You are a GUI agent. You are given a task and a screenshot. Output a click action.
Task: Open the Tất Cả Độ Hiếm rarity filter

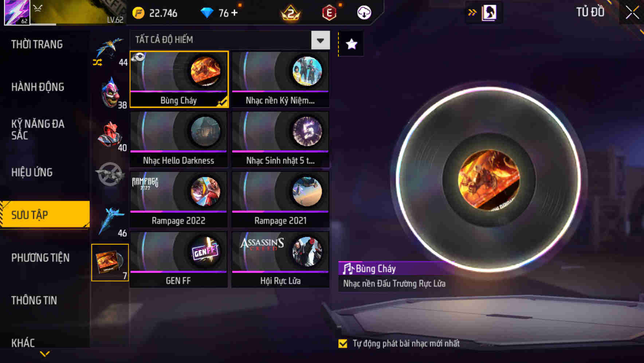(230, 40)
